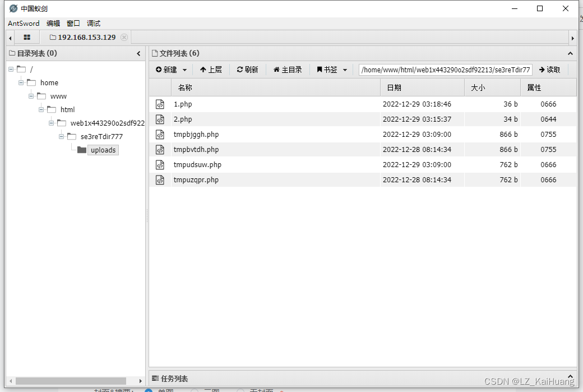This screenshot has height=392, width=583.
Task: Click the 36 b size cell
Action: click(511, 104)
